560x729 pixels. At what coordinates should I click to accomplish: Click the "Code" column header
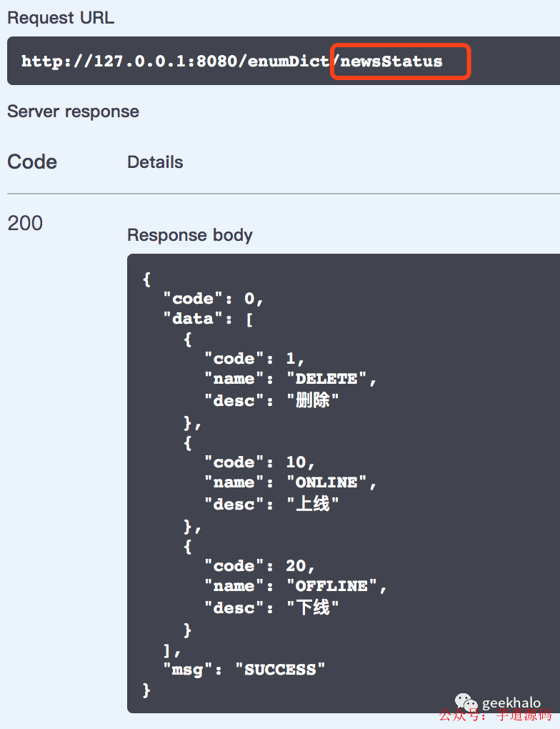[32, 162]
